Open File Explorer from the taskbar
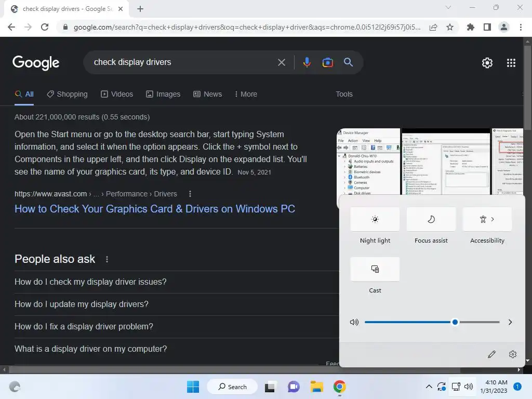This screenshot has height=399, width=532. (x=316, y=387)
